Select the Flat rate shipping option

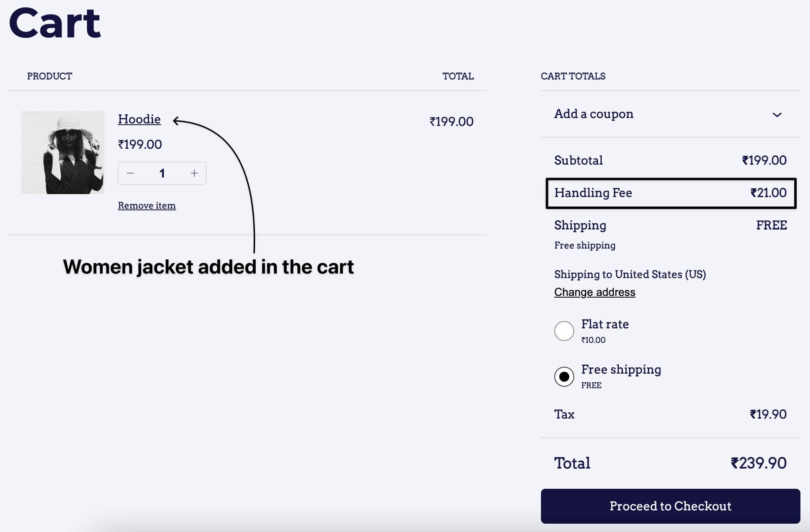coord(564,331)
